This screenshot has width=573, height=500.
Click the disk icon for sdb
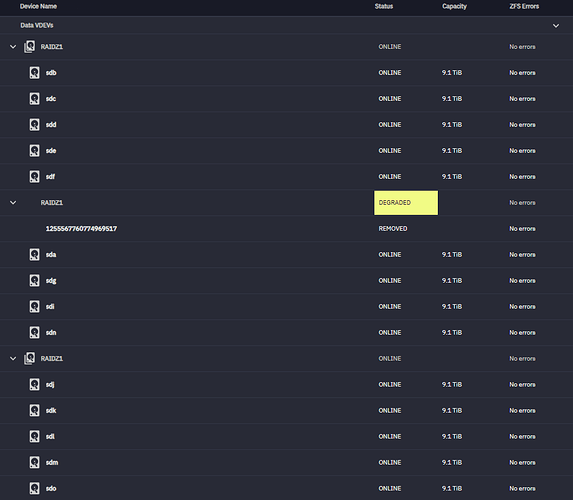[x=34, y=73]
